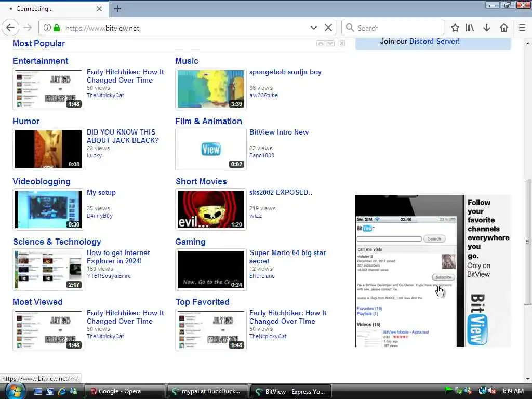Go back to the previous page
This screenshot has width=532, height=399.
click(x=10, y=28)
